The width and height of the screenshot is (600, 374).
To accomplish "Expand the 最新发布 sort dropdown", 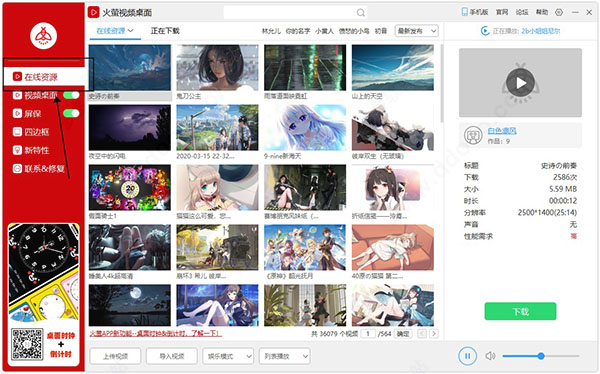I will tap(417, 31).
